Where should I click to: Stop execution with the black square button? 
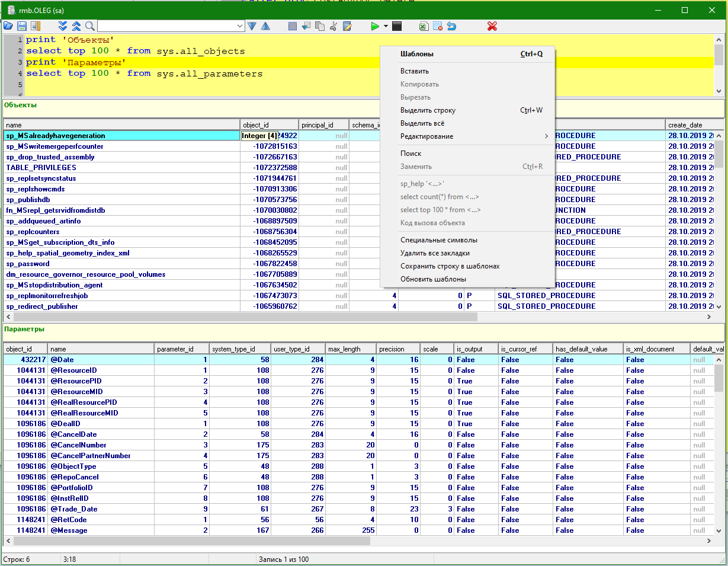pyautogui.click(x=397, y=26)
